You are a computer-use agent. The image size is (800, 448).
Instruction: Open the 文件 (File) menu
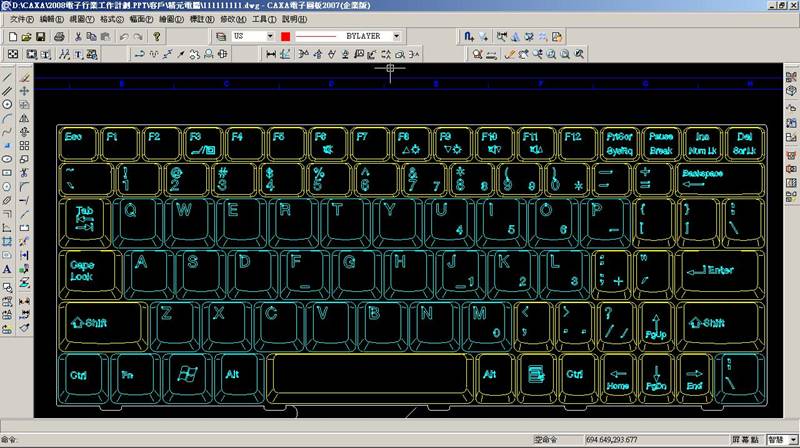click(x=23, y=19)
